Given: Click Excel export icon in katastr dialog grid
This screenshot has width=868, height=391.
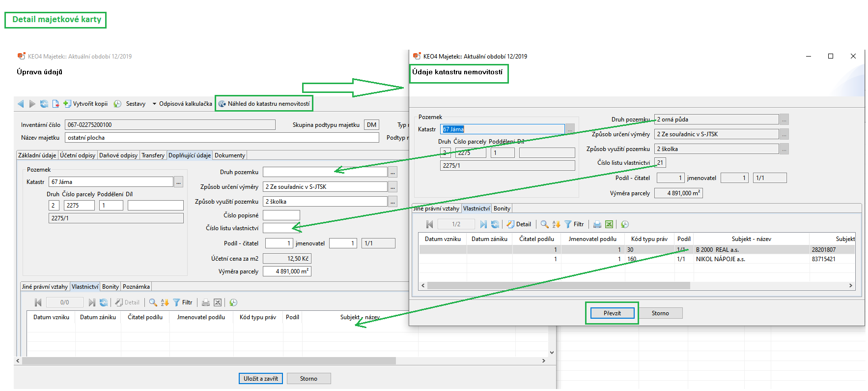Looking at the screenshot, I should tap(609, 224).
